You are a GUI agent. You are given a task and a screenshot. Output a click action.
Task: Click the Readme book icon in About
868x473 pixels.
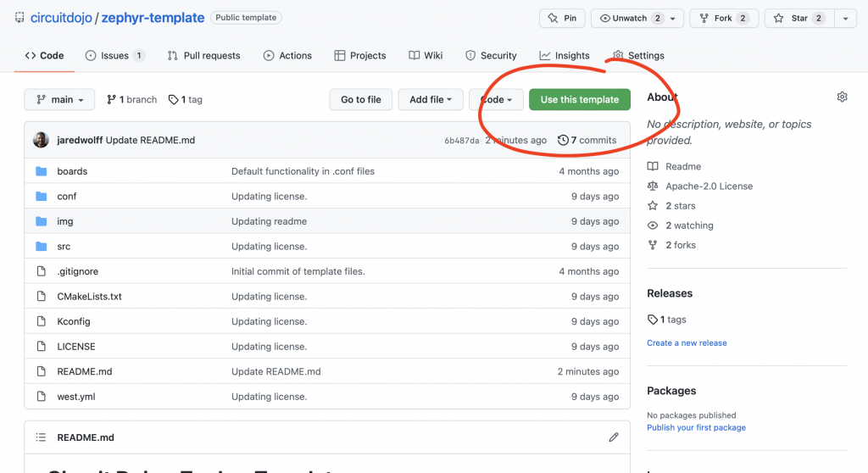[653, 166]
